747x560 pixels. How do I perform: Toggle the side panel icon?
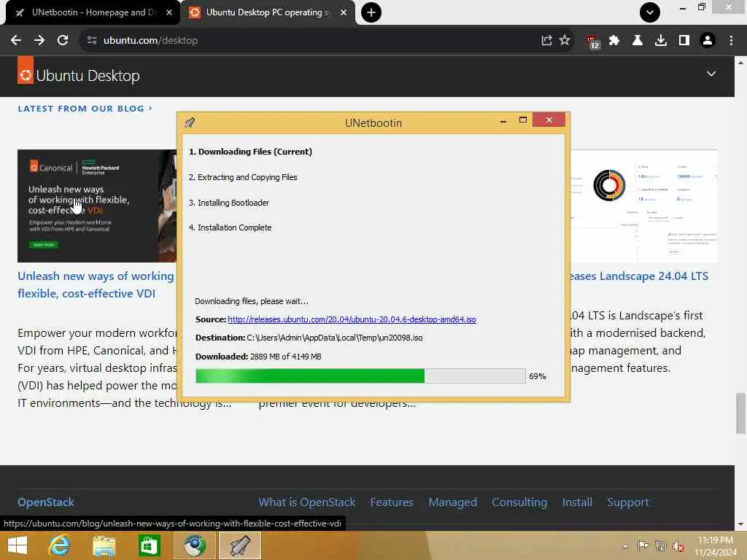pyautogui.click(x=684, y=41)
